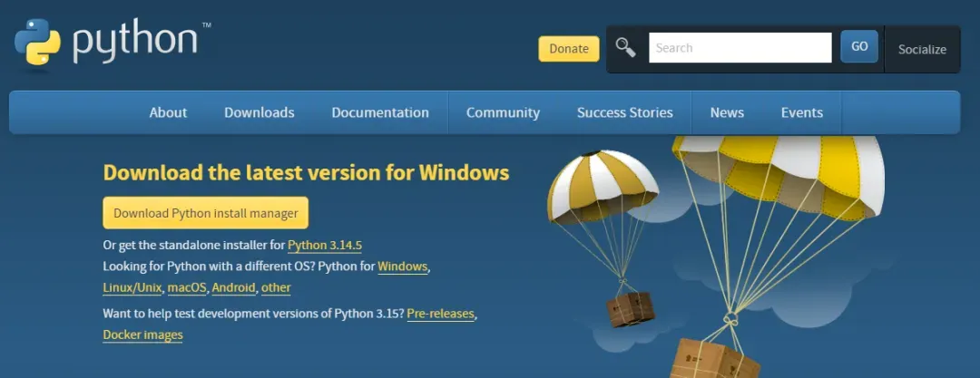Open the Docker images link
Viewport: 980px width, 378px height.
[143, 334]
